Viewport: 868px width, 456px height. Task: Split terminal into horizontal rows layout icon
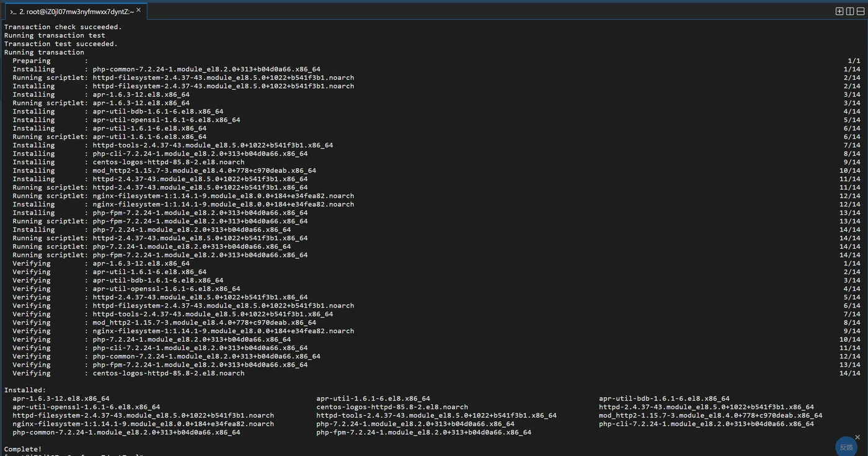pos(861,11)
